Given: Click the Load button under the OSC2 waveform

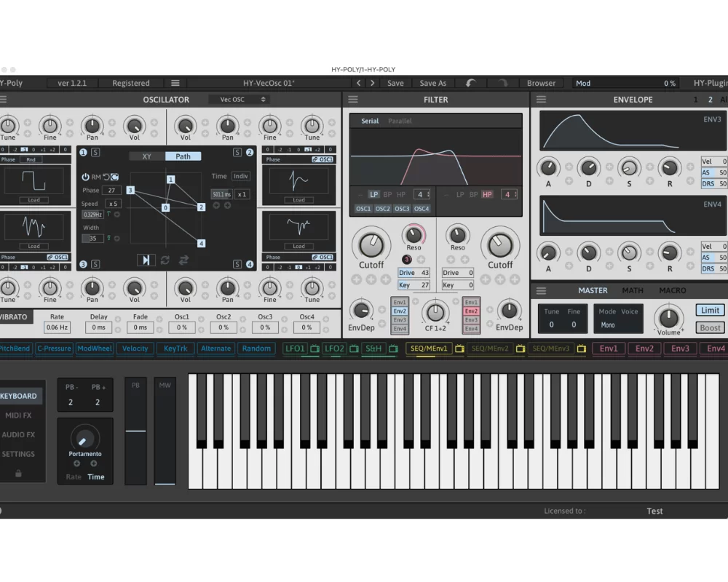Looking at the screenshot, I should (298, 199).
